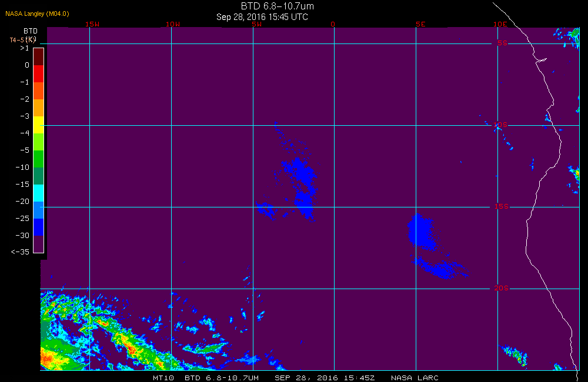
Task: Click the red '0' longitude label on top axis
Action: [x=333, y=24]
